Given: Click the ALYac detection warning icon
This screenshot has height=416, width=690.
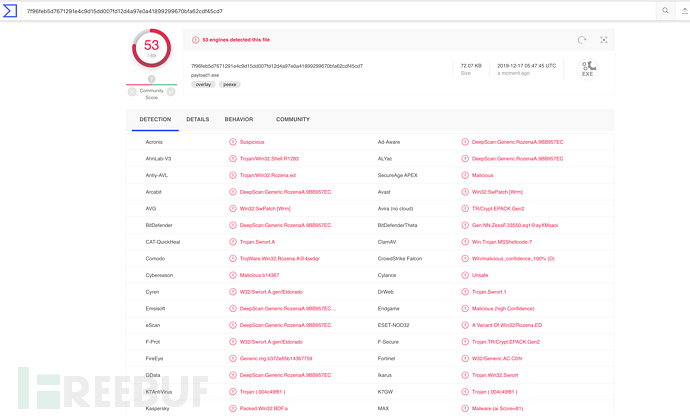Looking at the screenshot, I should coord(465,158).
